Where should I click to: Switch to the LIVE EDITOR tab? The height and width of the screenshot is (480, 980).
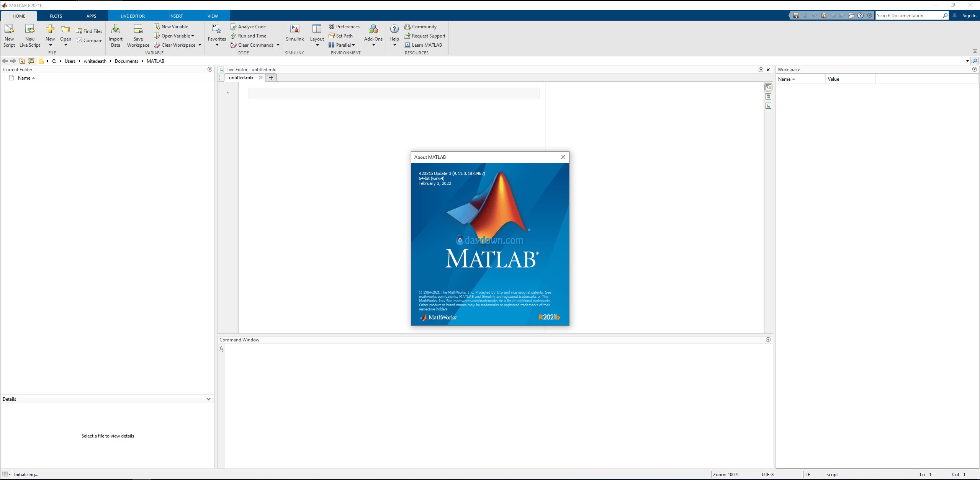pyautogui.click(x=133, y=16)
